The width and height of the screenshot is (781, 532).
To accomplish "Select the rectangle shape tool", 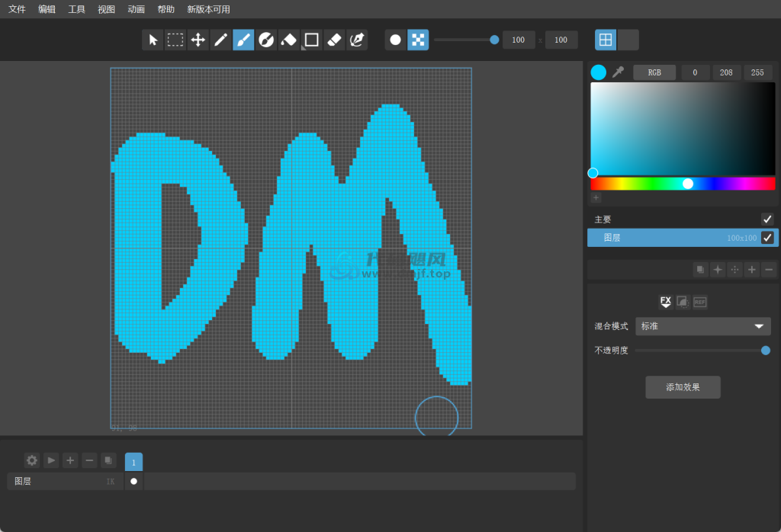I will (x=312, y=40).
